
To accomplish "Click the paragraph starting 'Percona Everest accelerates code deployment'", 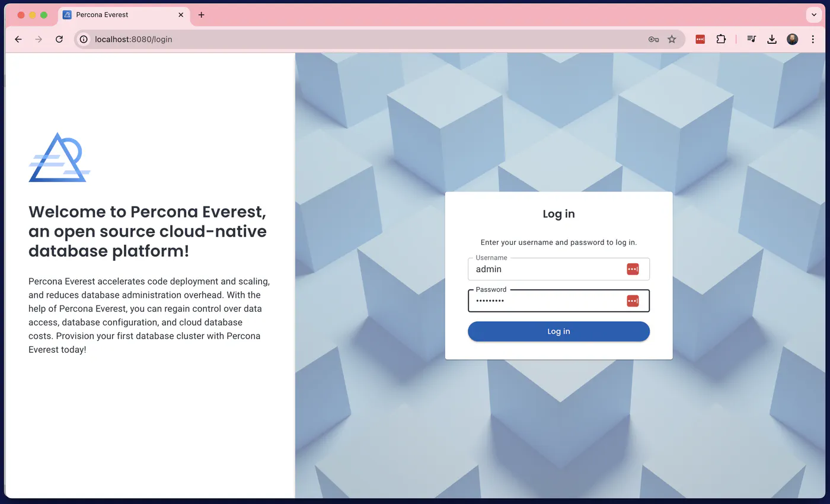I will click(x=149, y=315).
